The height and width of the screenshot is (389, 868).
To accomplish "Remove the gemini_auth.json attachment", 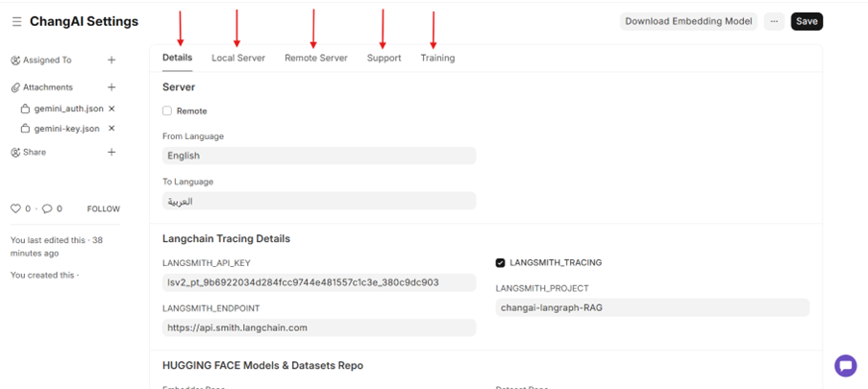I will coord(112,109).
